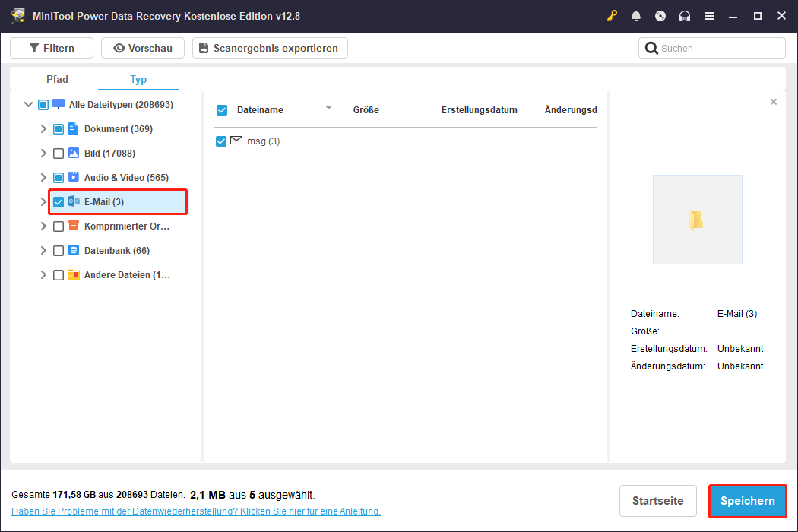Sort by Erstellungsdatum column
This screenshot has height=532, width=798.
point(480,110)
